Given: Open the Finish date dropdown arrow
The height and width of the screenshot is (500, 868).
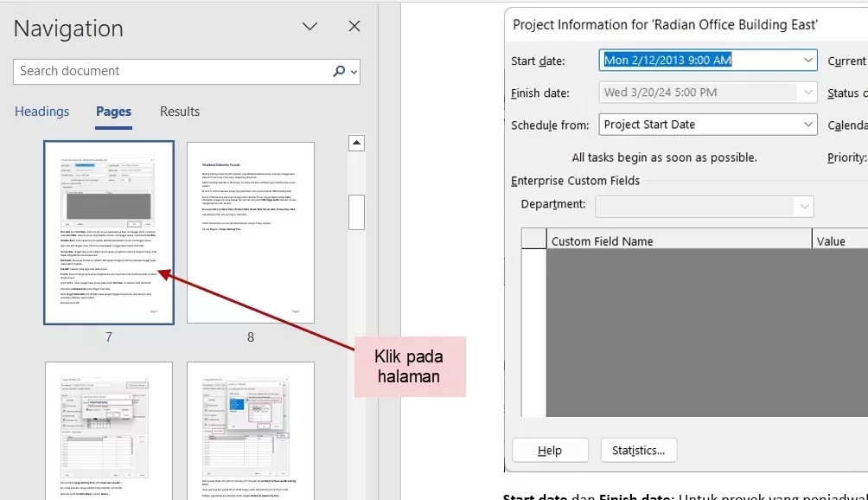Looking at the screenshot, I should pyautogui.click(x=808, y=93).
